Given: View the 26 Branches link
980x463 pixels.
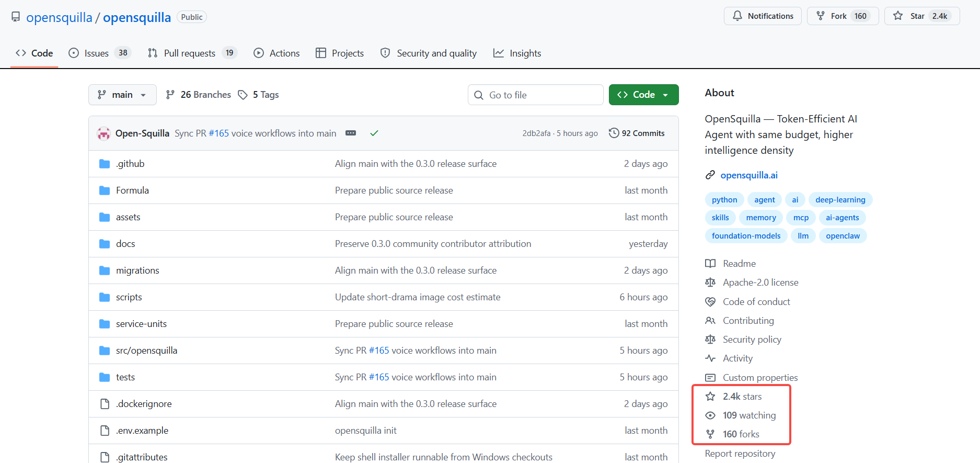Looking at the screenshot, I should click(x=198, y=95).
